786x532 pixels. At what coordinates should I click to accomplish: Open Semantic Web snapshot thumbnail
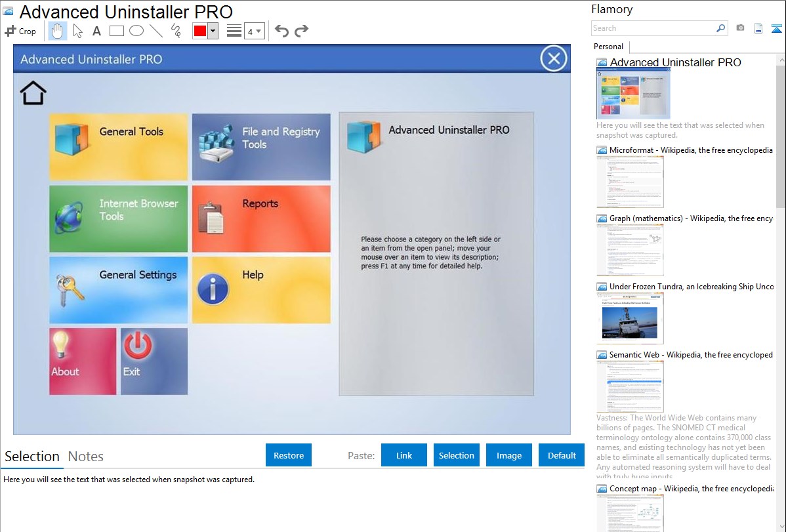[630, 386]
